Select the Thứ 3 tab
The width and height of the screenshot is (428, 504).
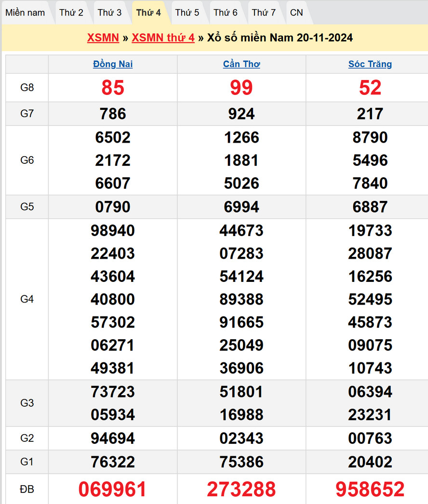pyautogui.click(x=110, y=13)
